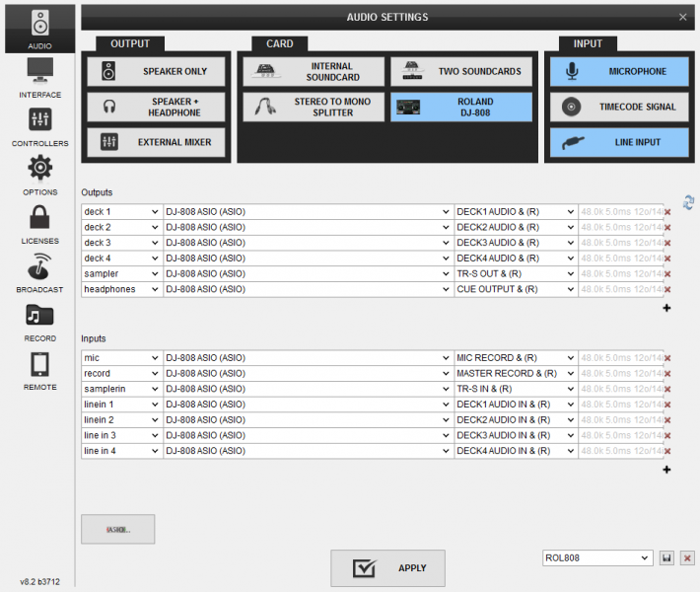Open the line in 3 type dropdown
This screenshot has width=700, height=592.
(122, 436)
